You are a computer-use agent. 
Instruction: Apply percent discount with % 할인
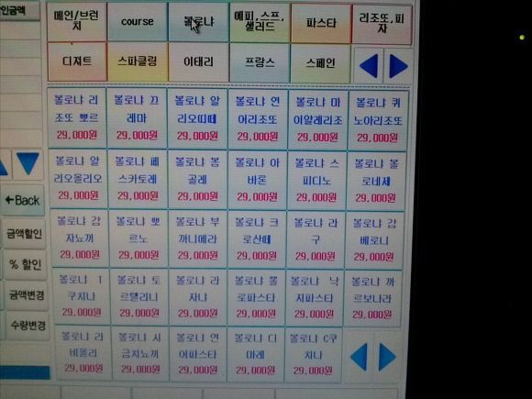[x=26, y=265]
